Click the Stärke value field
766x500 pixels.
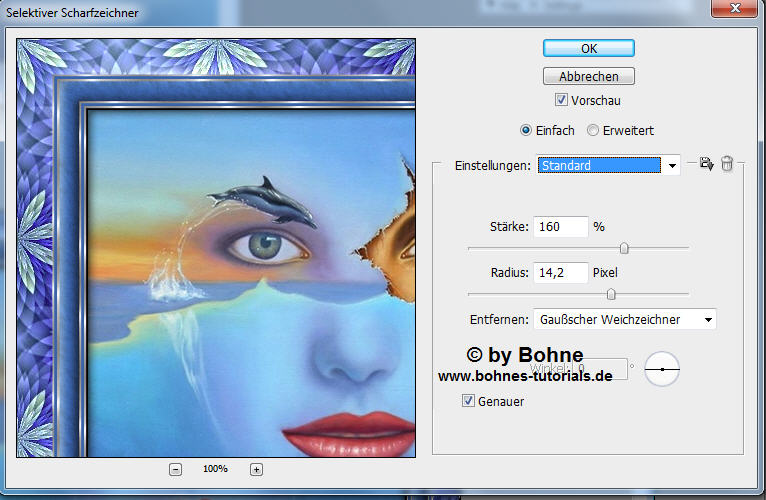click(x=561, y=227)
